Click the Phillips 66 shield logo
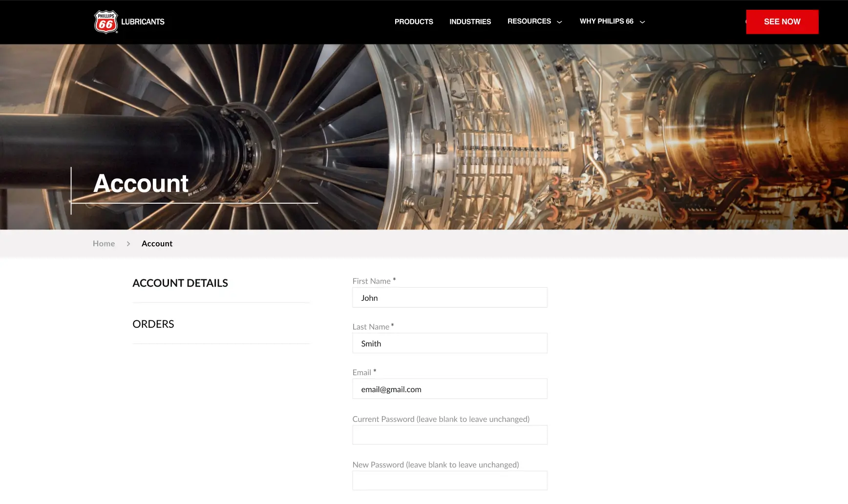 click(x=106, y=22)
